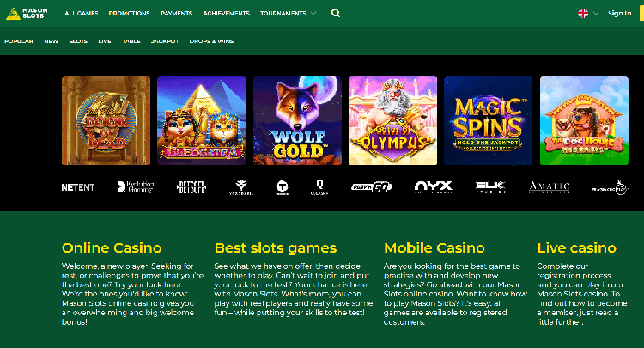The width and height of the screenshot is (644, 348).
Task: Click the UK flag language icon
Action: coord(583,13)
